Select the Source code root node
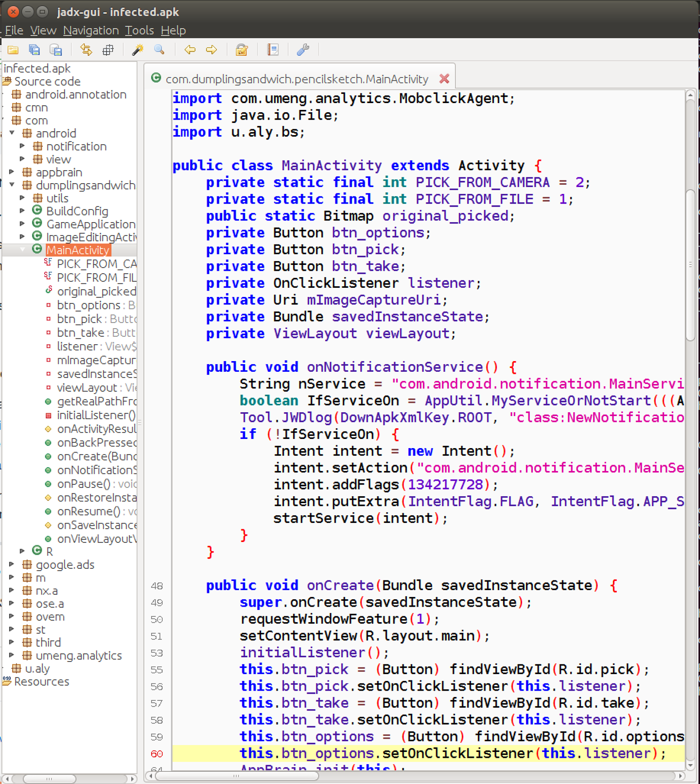Screen dimensions: 700x784 pyautogui.click(x=47, y=81)
